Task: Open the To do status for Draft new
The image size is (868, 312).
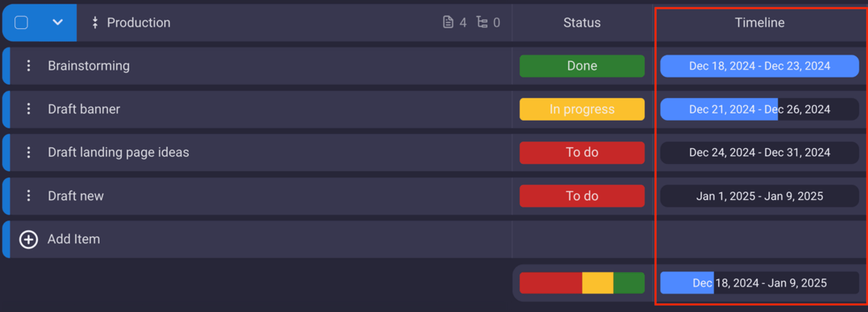Action: tap(582, 196)
